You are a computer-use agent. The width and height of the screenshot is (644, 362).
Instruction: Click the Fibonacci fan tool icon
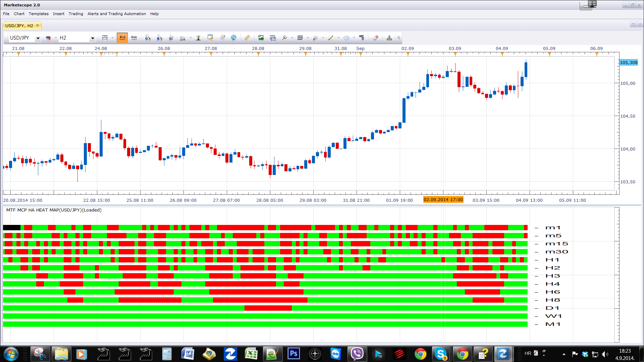[315, 38]
